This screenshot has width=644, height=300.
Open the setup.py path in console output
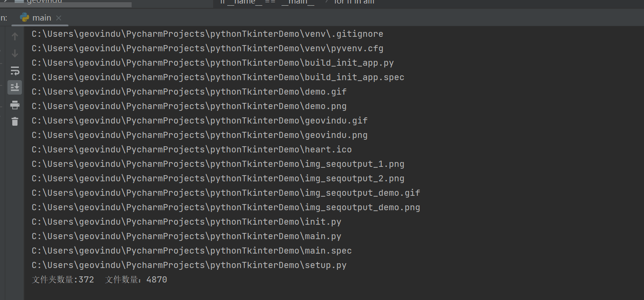(x=189, y=265)
